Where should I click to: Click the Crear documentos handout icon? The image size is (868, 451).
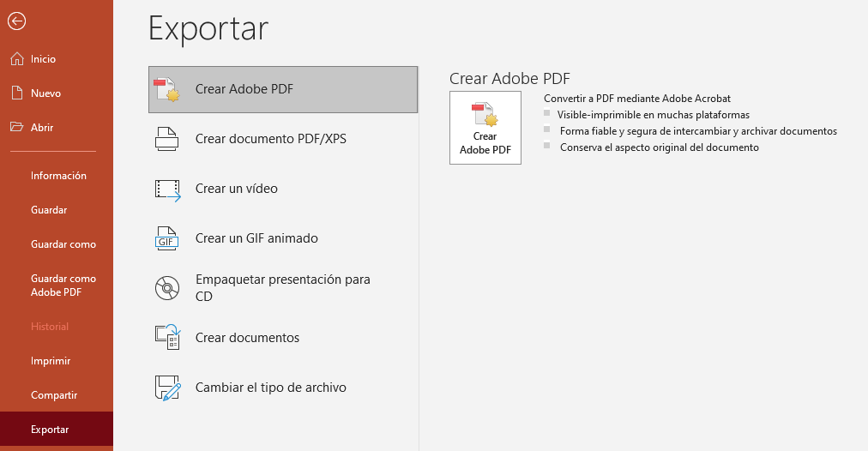click(x=166, y=338)
